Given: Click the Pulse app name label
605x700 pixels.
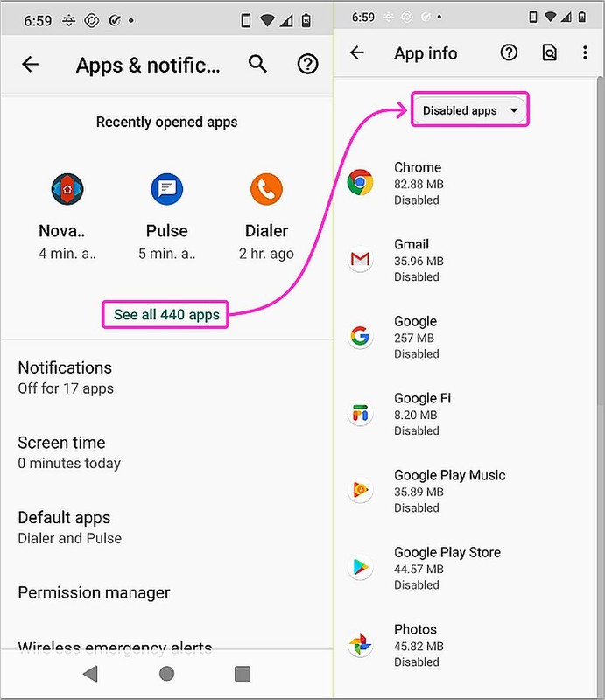Looking at the screenshot, I should click(x=166, y=231).
